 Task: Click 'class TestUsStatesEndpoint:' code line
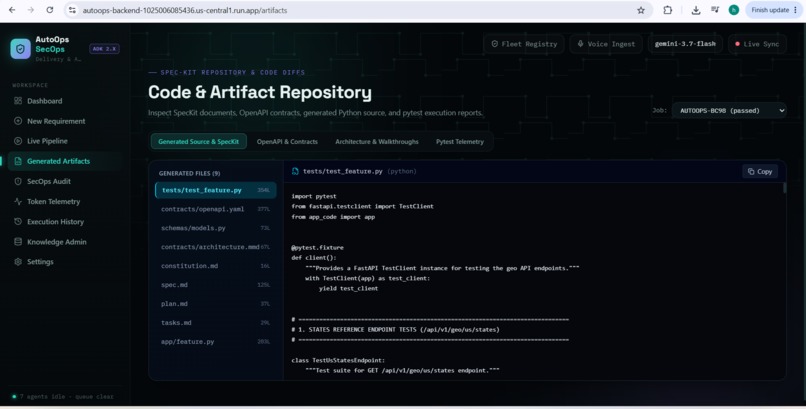(x=338, y=360)
